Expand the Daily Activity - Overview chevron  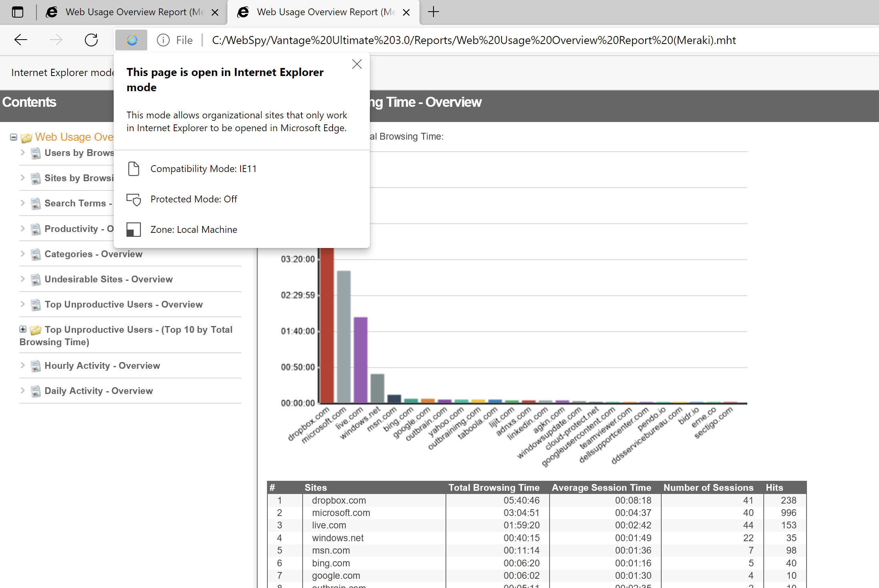point(23,390)
